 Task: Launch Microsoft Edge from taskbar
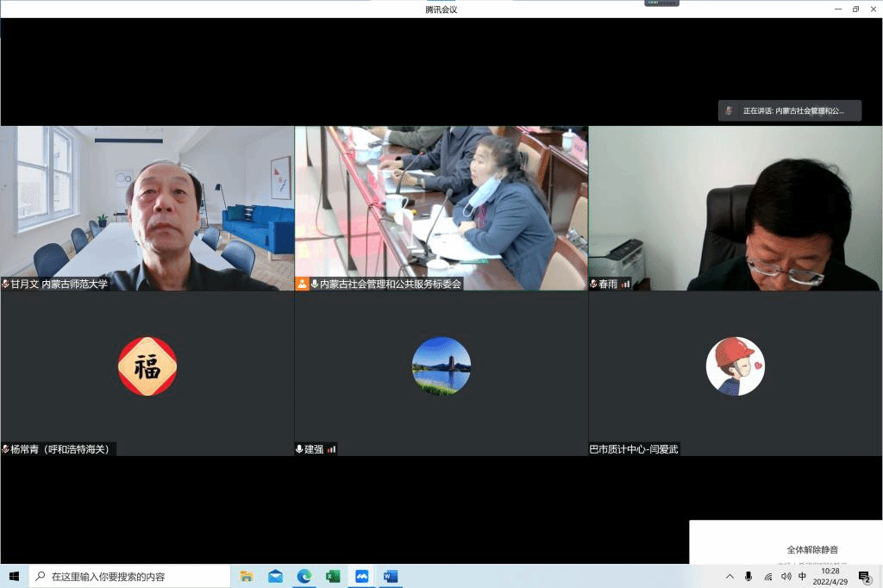pos(304,576)
